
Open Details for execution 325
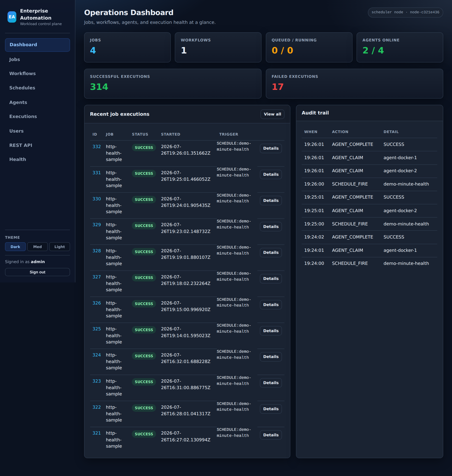271,331
